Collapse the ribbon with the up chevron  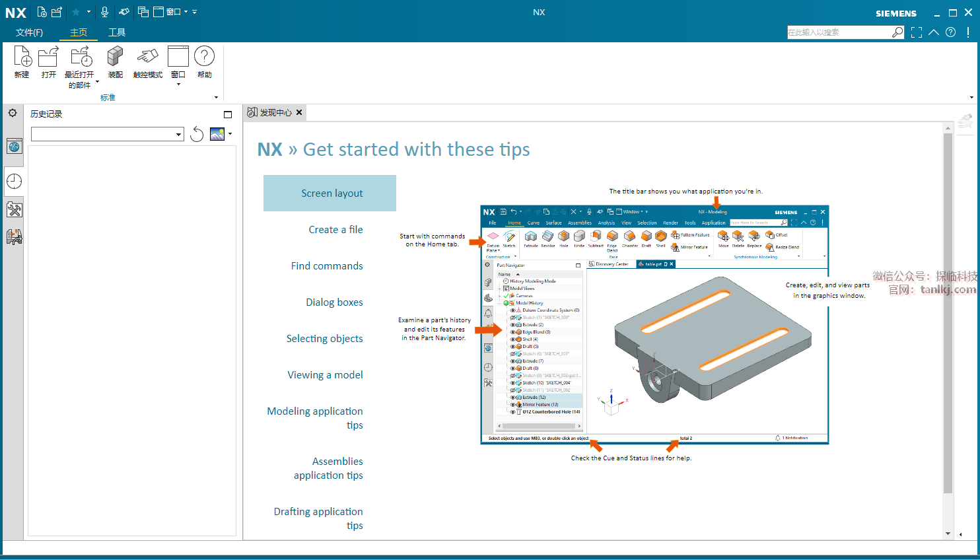pyautogui.click(x=934, y=32)
